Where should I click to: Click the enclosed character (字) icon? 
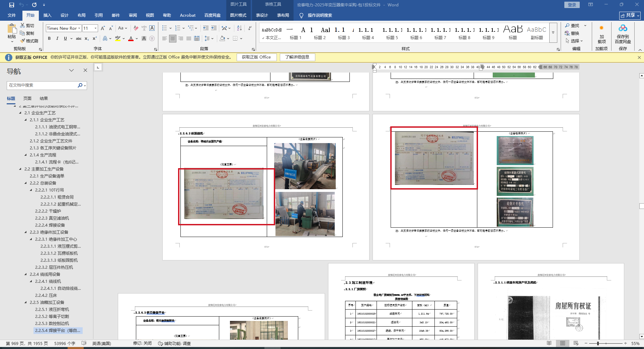(152, 38)
